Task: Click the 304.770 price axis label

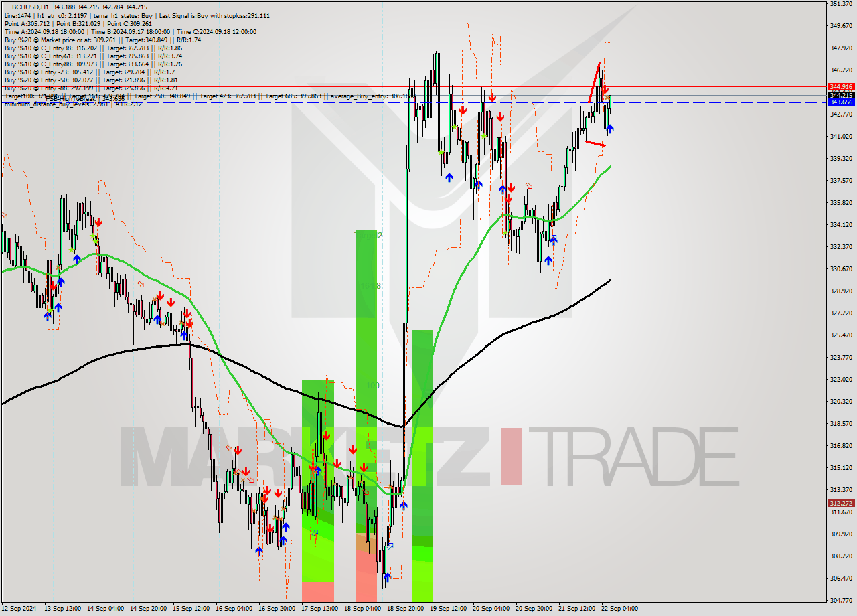Action: pos(841,601)
